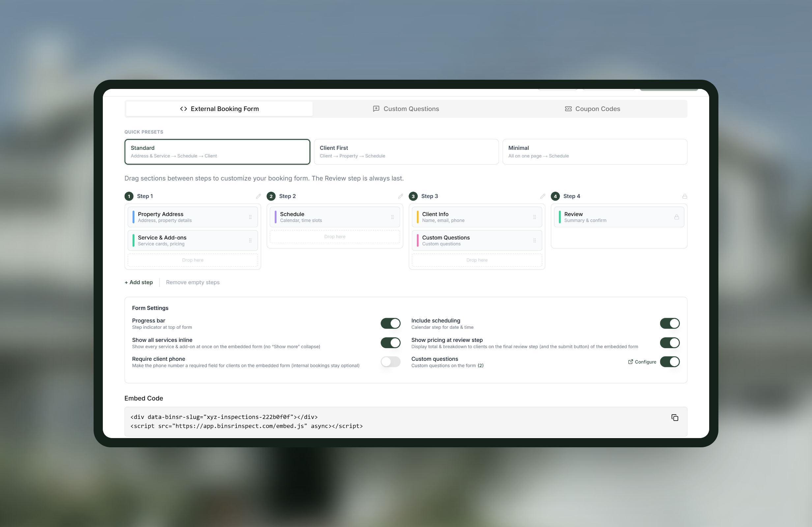Click Drop here zone in Step 1
The image size is (812, 527).
[193, 260]
